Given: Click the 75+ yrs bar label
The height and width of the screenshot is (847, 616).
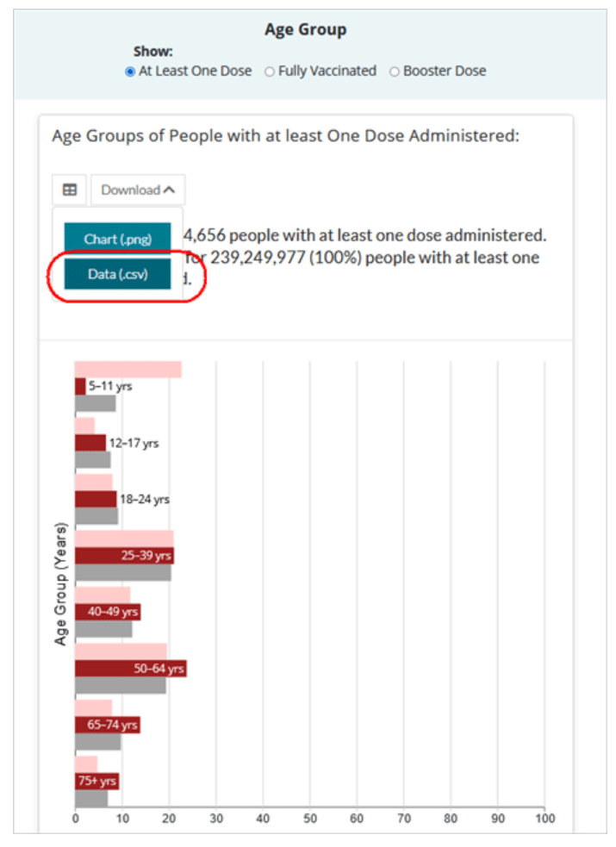Looking at the screenshot, I should pos(97,781).
